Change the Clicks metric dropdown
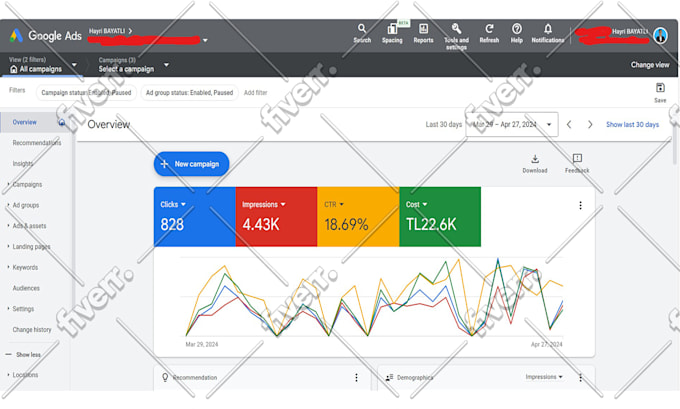The width and height of the screenshot is (680, 409). [x=183, y=204]
